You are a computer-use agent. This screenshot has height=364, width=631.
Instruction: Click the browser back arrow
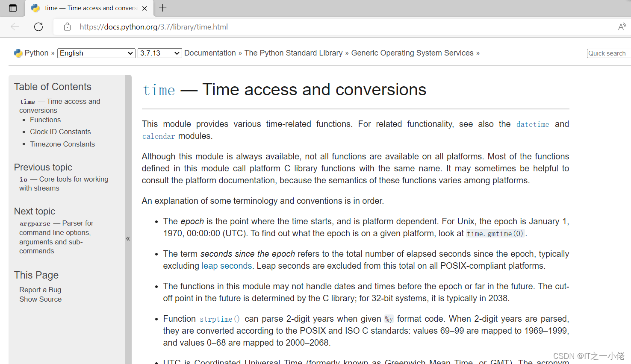coord(15,27)
